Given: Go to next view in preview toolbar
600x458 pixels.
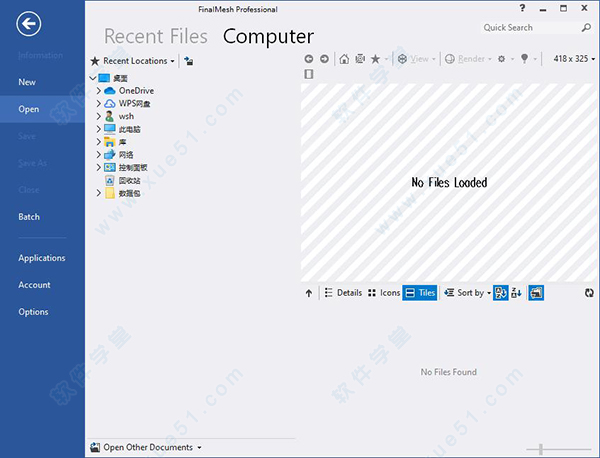Looking at the screenshot, I should (324, 59).
